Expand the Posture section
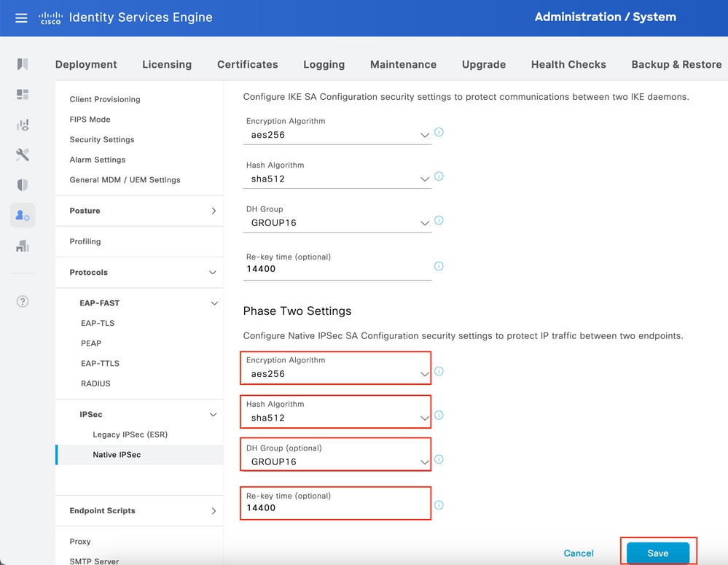Viewport: 728px width, 565px height. 213,211
